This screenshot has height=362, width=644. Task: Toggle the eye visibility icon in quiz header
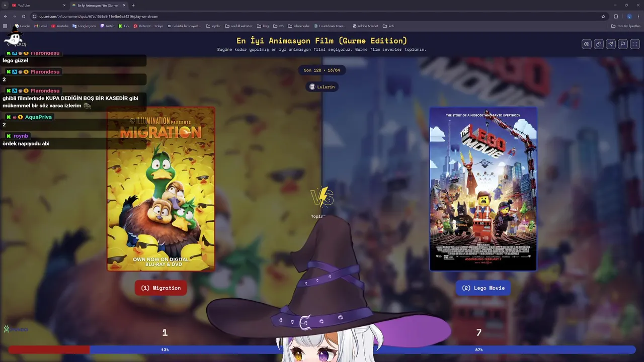point(587,44)
